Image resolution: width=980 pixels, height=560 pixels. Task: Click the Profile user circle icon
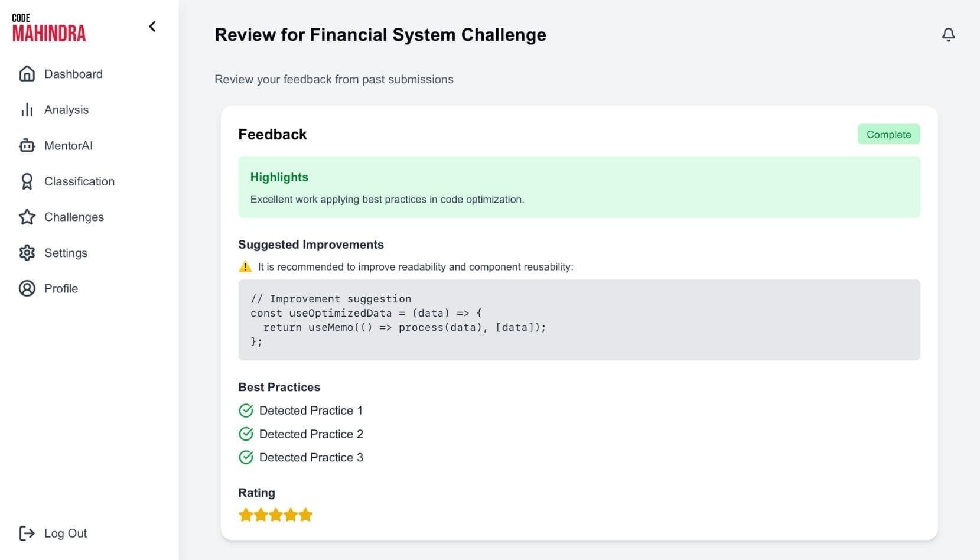(27, 288)
